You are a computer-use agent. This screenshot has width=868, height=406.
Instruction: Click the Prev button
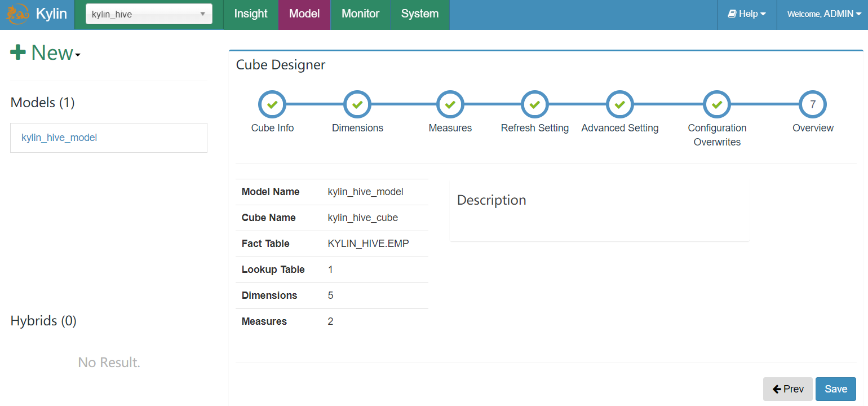point(788,389)
